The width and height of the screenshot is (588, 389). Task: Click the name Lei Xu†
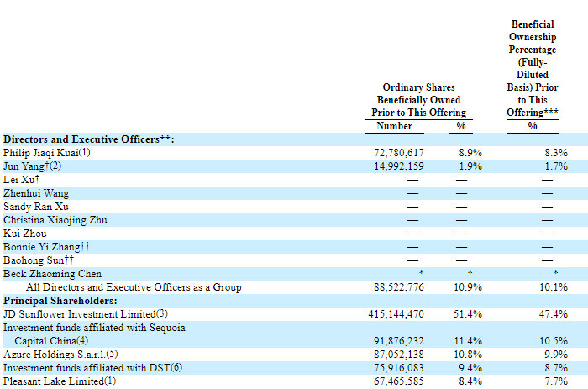[21, 180]
